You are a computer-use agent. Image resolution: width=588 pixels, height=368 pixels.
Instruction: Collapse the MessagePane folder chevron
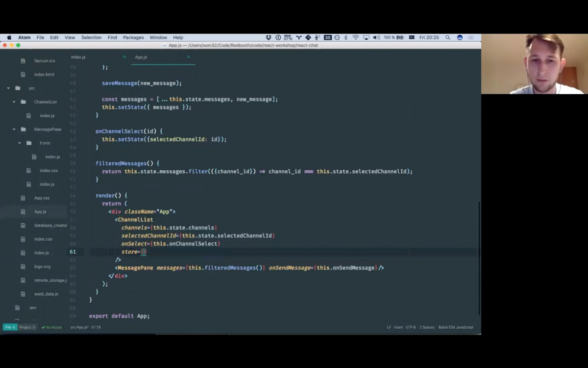point(14,130)
